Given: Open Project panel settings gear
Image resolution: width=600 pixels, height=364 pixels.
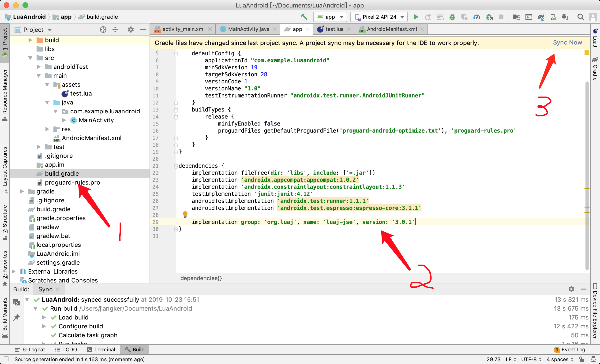Looking at the screenshot, I should click(x=131, y=30).
